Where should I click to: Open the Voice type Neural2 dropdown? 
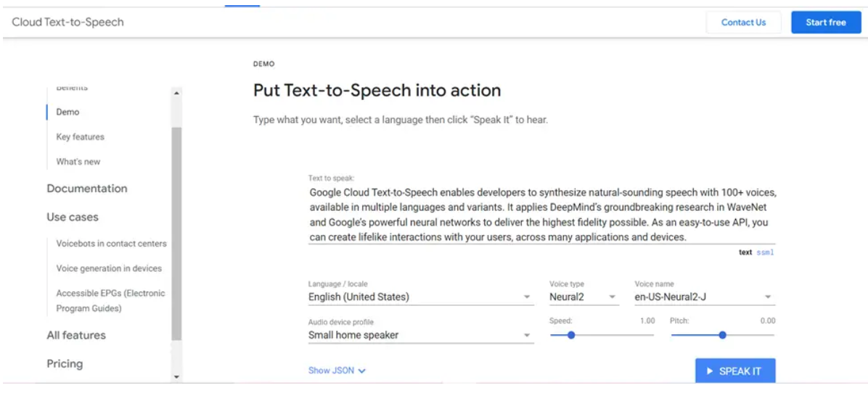click(x=584, y=297)
